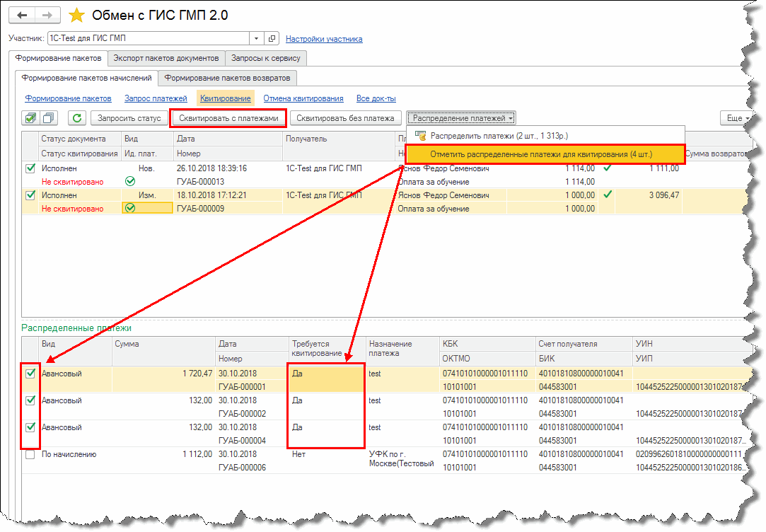Click payment ID icon in row ГУАБ-000009
This screenshot has height=532, width=766.
point(130,208)
